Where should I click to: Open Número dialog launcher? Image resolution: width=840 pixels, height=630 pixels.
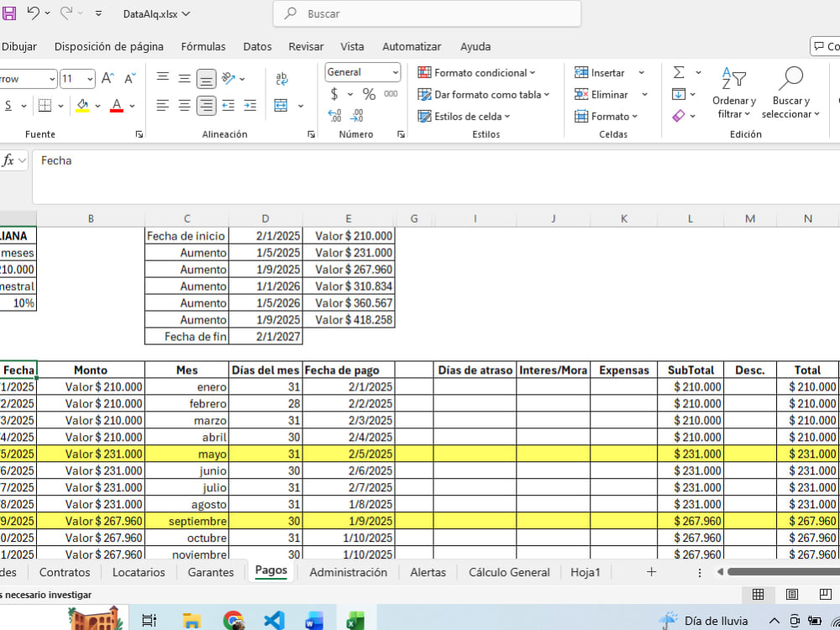pos(401,134)
